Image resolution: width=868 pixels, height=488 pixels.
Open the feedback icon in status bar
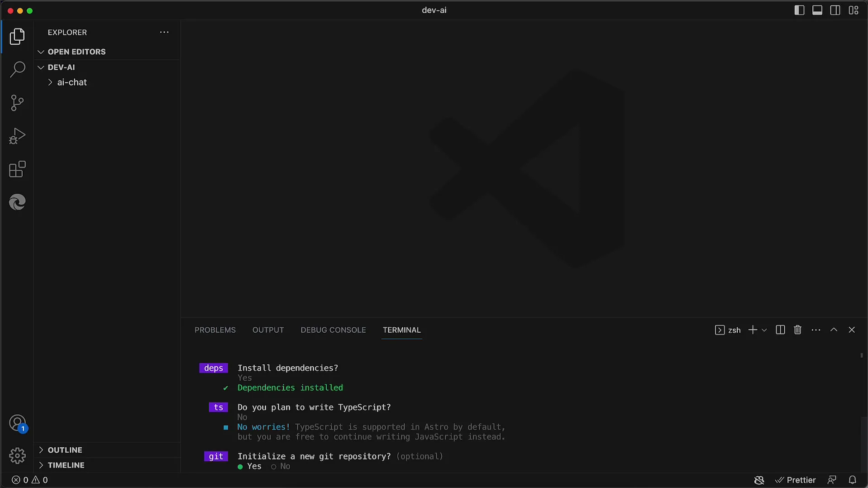(x=832, y=480)
